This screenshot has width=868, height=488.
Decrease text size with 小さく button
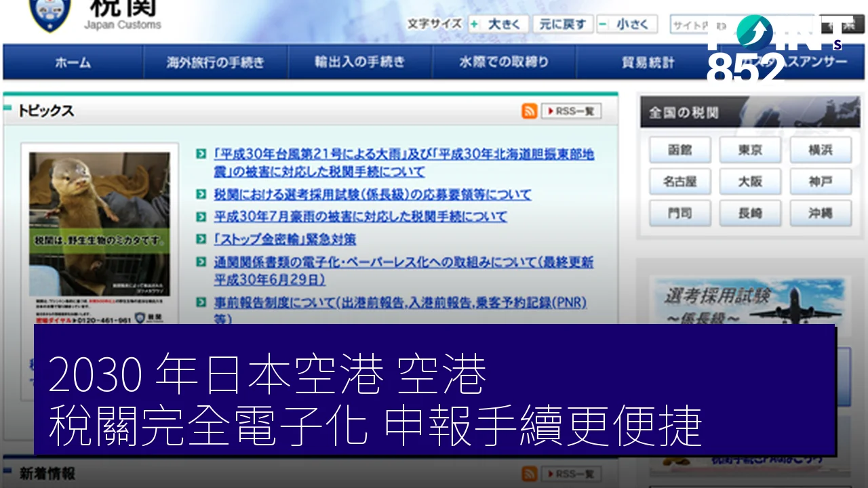[x=627, y=24]
